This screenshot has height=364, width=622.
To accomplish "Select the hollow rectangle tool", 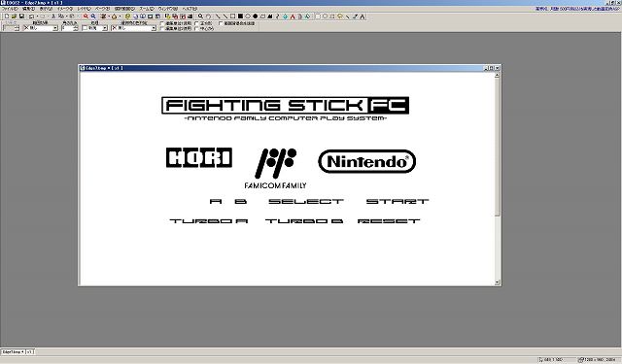I will point(233,17).
